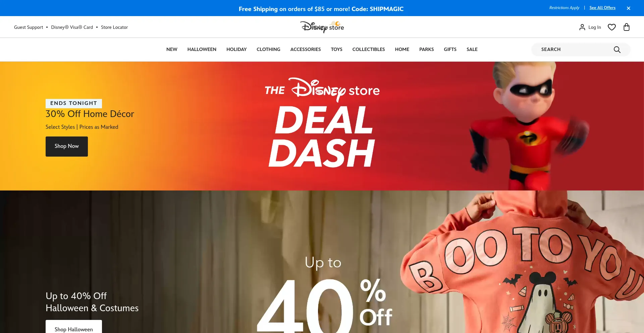Click the user account icon

[x=582, y=27]
